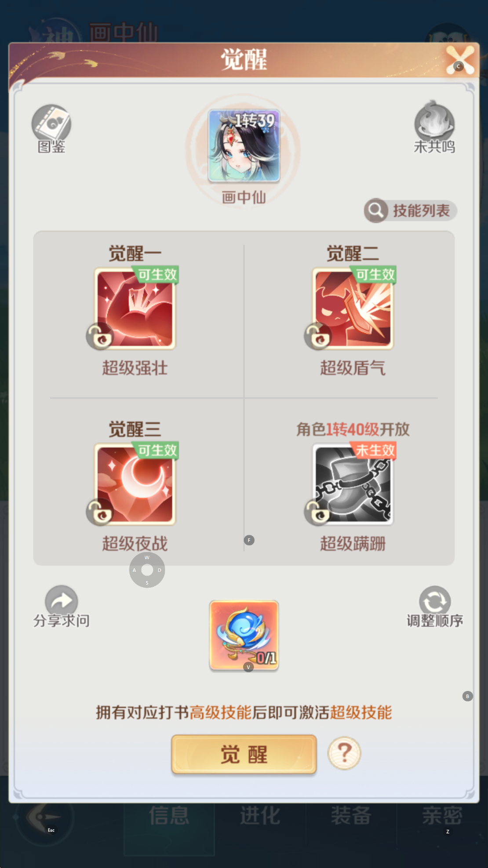Switch to the 进化 tab
The image size is (488, 868).
tap(260, 816)
